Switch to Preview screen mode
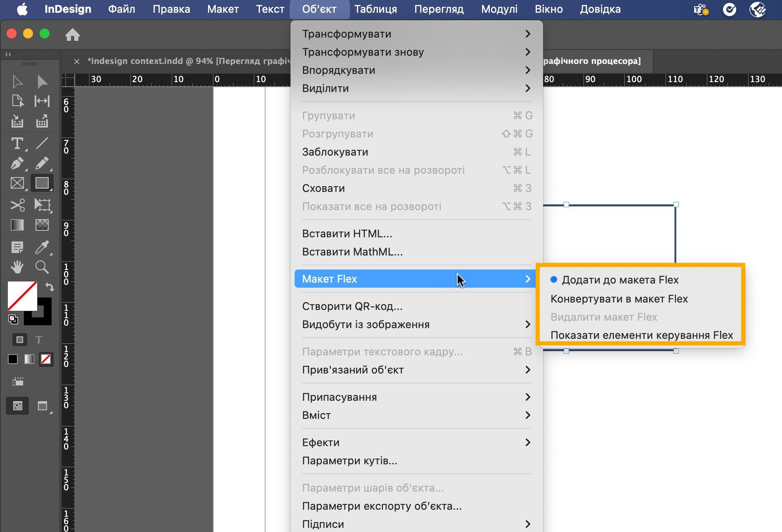This screenshot has width=782, height=532. click(x=43, y=406)
